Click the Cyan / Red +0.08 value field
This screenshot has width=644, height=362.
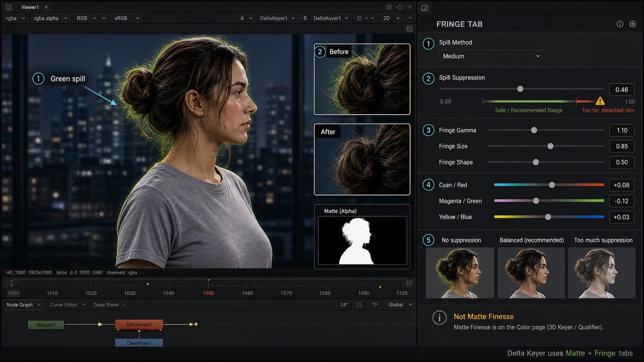coord(622,185)
